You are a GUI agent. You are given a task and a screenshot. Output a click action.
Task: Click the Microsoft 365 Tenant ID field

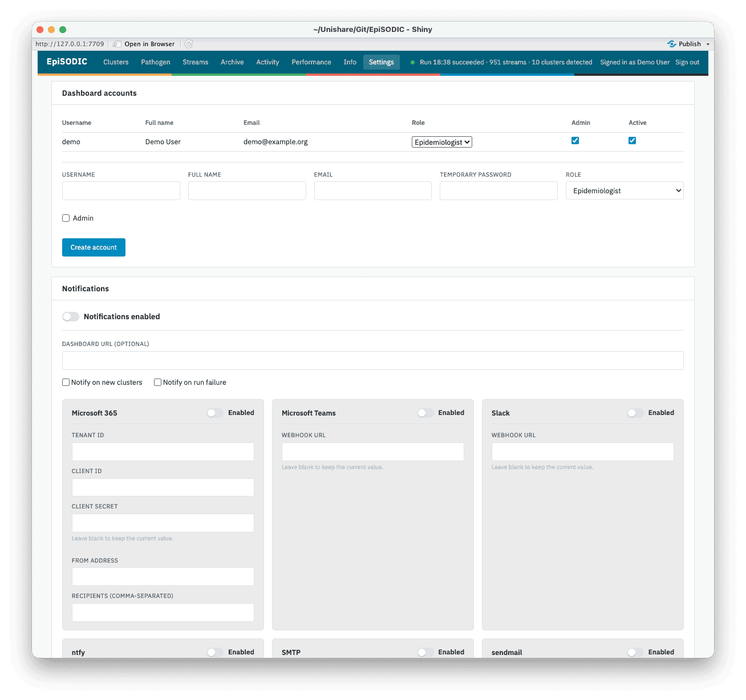pyautogui.click(x=163, y=451)
